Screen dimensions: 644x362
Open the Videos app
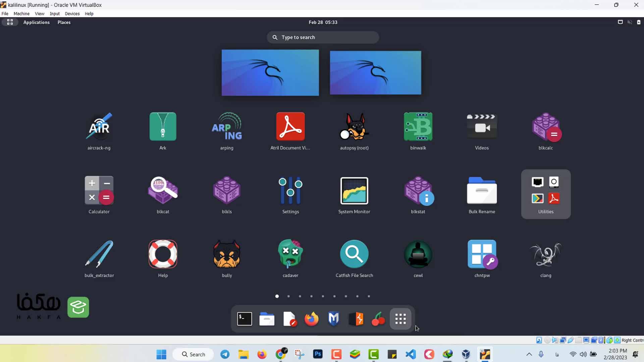pos(482,131)
